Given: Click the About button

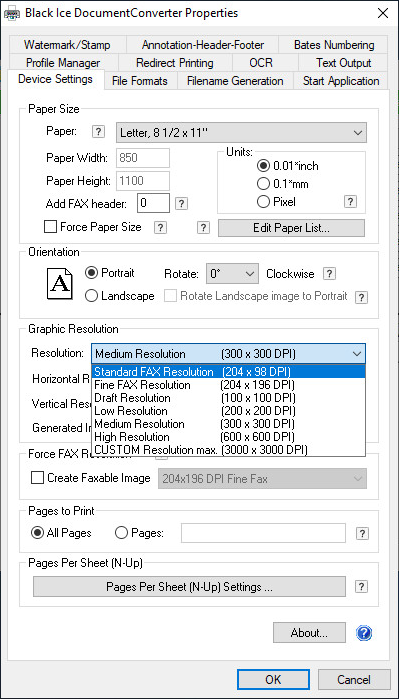Looking at the screenshot, I should 309,633.
